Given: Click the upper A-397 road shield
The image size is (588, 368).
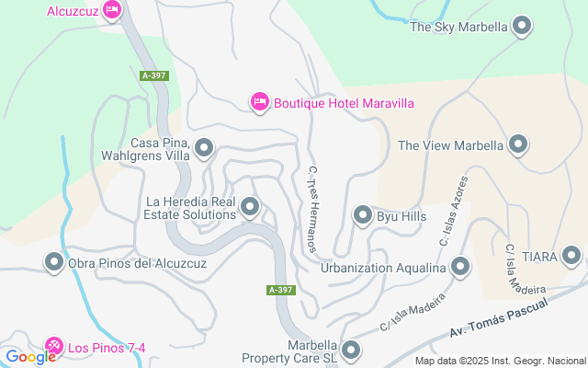Looking at the screenshot, I should point(154,75).
